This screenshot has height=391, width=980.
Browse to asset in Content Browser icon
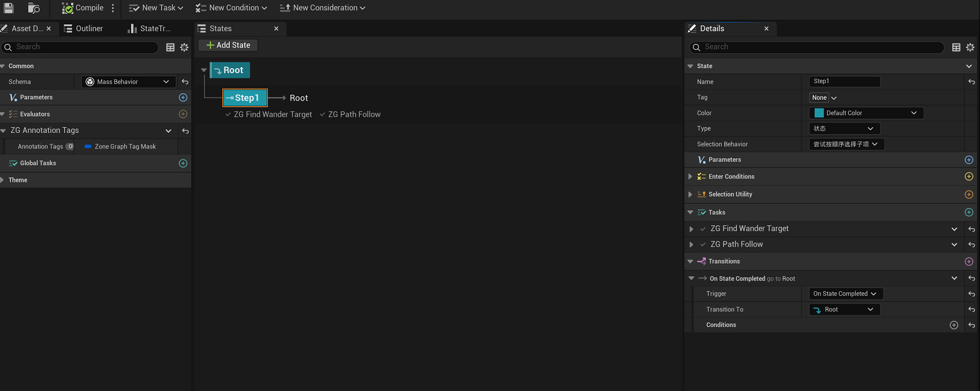click(34, 8)
